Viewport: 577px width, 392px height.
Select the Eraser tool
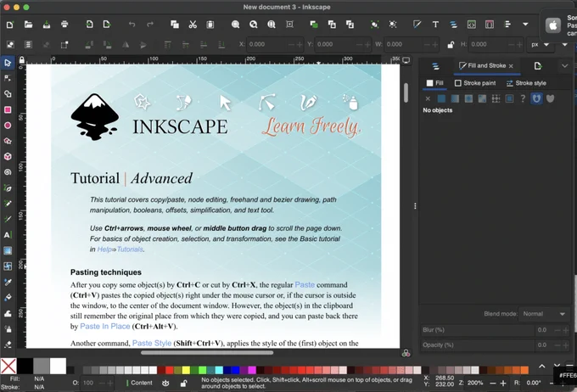click(x=8, y=344)
